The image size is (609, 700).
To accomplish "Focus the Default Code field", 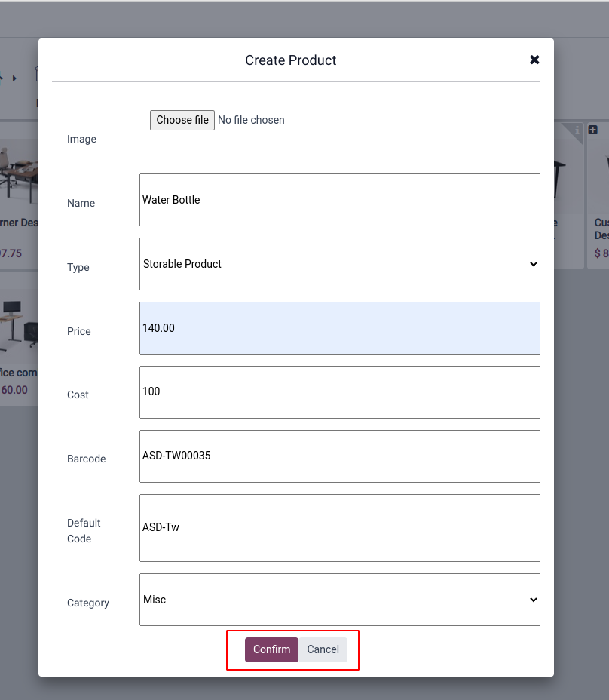I will (x=339, y=528).
